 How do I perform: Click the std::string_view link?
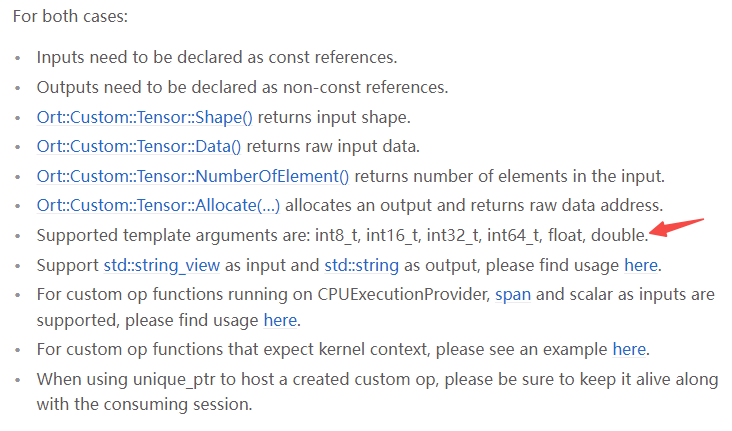[162, 265]
